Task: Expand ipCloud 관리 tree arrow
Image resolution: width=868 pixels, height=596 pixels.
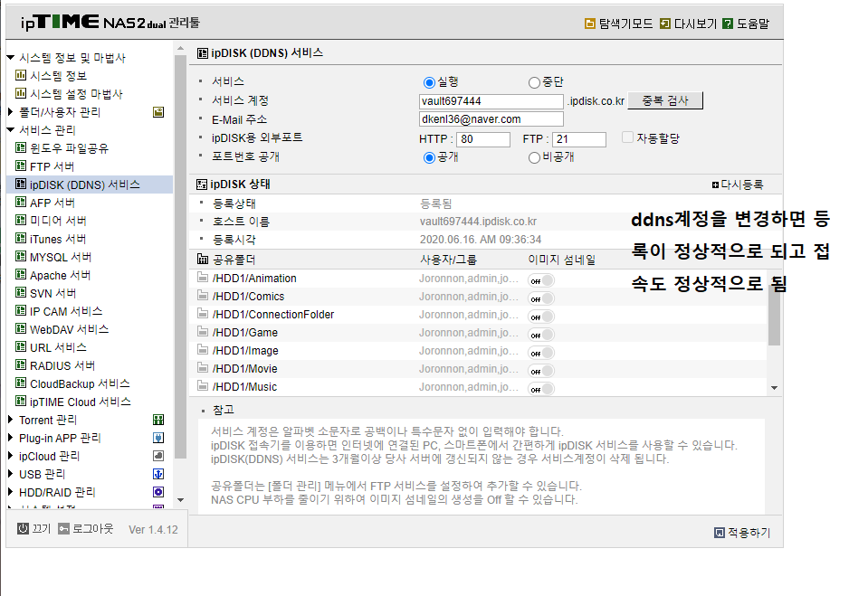Action: coord(11,456)
